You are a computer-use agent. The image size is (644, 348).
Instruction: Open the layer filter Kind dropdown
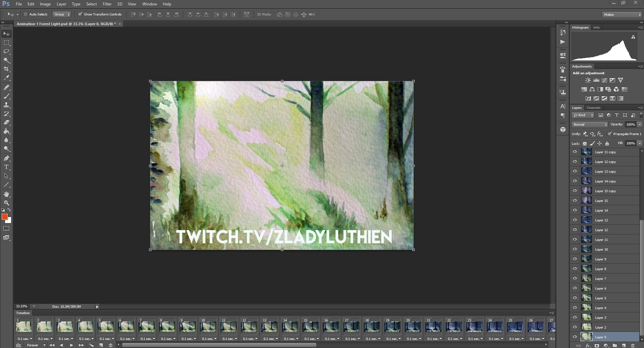[x=583, y=115]
